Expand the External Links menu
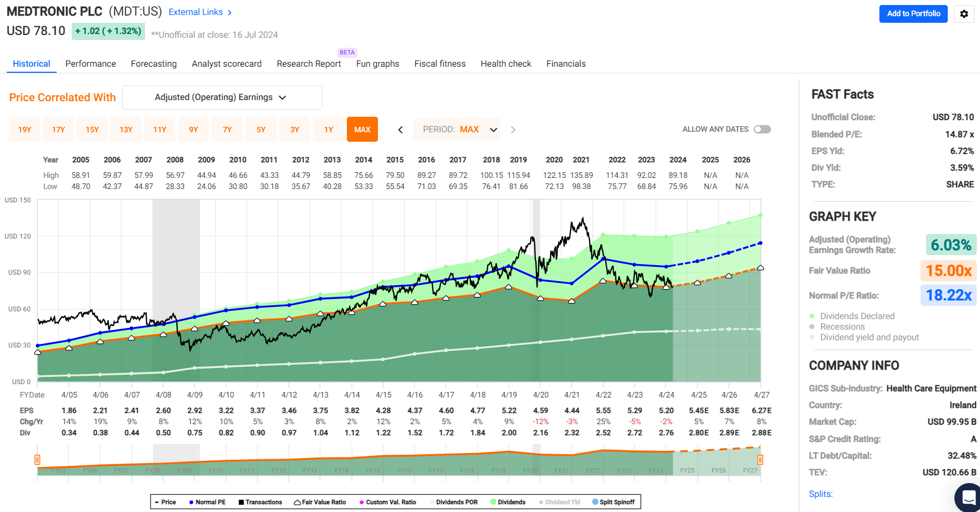 (200, 12)
